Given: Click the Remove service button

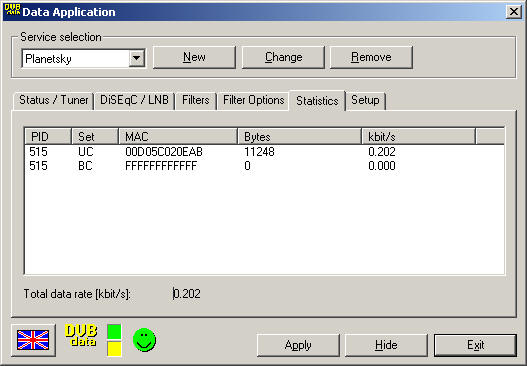Looking at the screenshot, I should click(x=371, y=57).
